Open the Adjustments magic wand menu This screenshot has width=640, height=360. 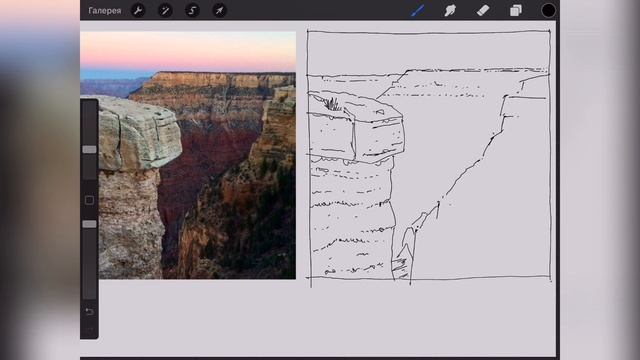pyautogui.click(x=165, y=11)
